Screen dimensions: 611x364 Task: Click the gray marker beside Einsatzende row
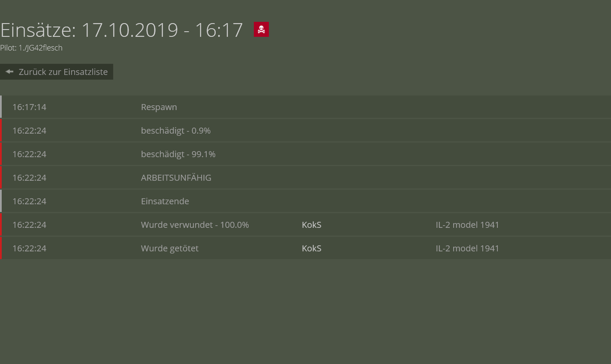pyautogui.click(x=1, y=201)
